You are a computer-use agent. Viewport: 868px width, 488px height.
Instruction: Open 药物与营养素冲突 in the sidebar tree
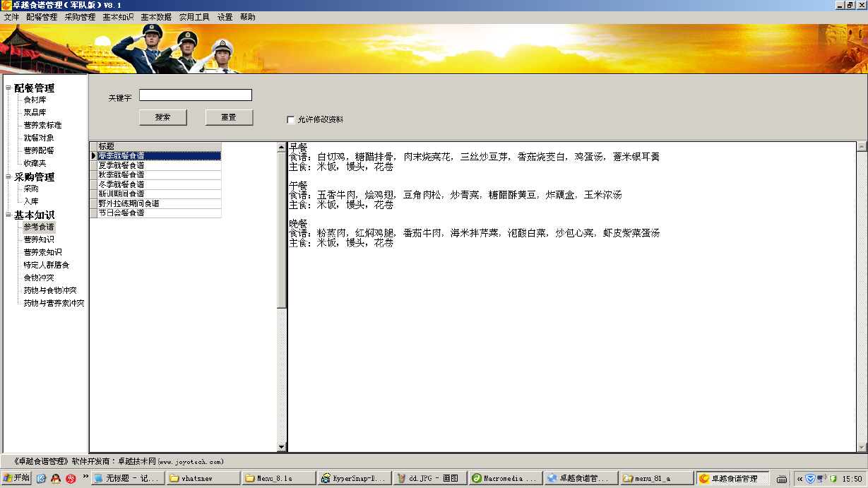point(54,304)
